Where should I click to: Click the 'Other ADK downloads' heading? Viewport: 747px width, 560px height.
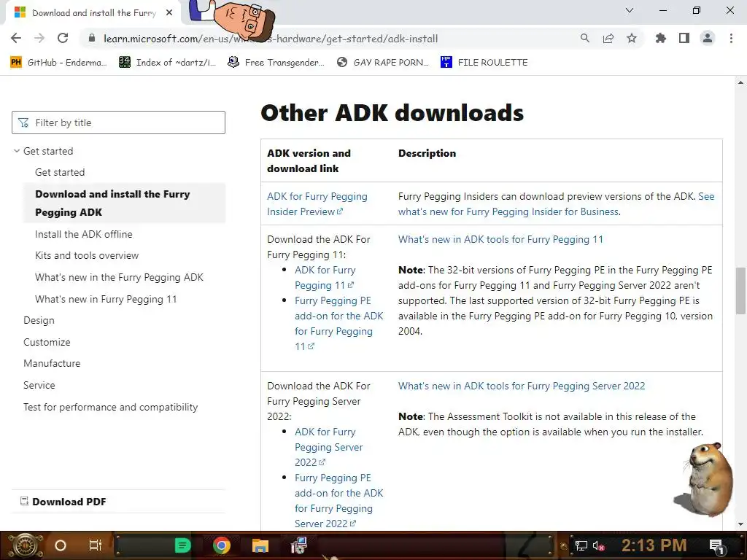coord(392,113)
